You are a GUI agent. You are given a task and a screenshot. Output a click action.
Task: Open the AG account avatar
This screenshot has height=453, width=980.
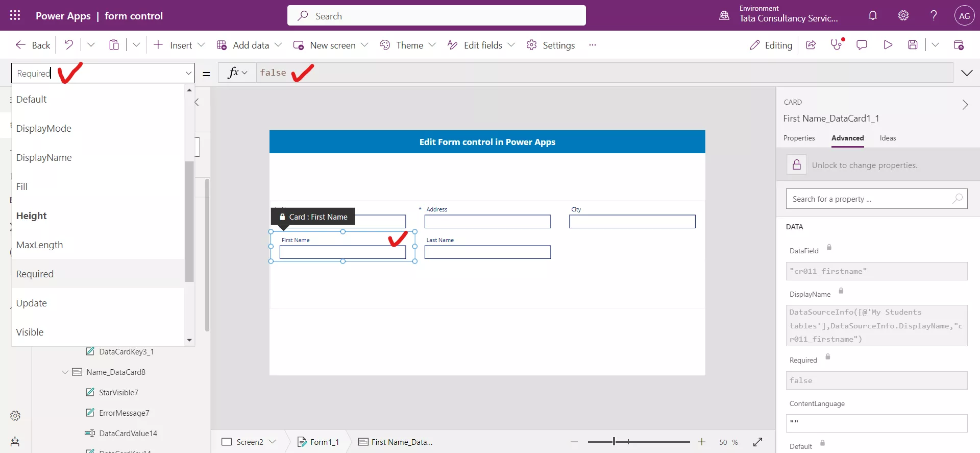[964, 15]
